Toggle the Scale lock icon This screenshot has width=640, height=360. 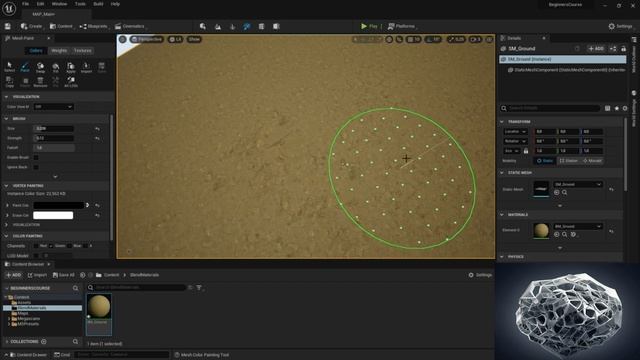point(526,151)
